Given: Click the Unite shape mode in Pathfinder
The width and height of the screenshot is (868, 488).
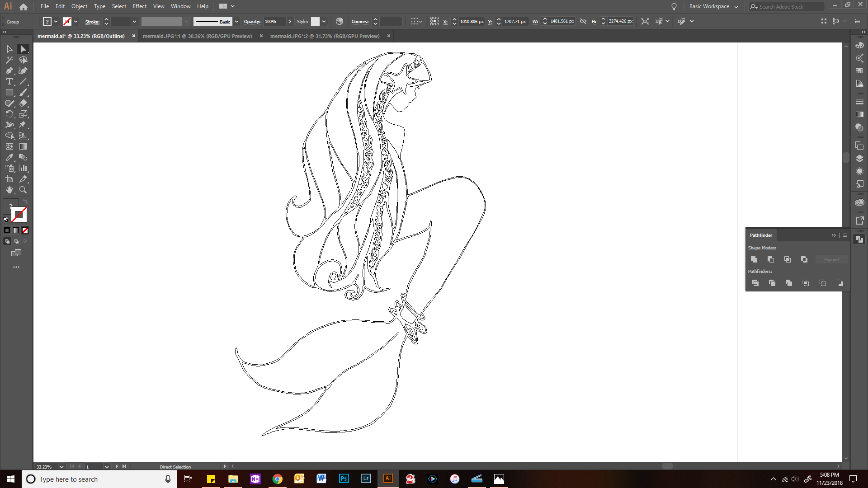Looking at the screenshot, I should pos(754,259).
